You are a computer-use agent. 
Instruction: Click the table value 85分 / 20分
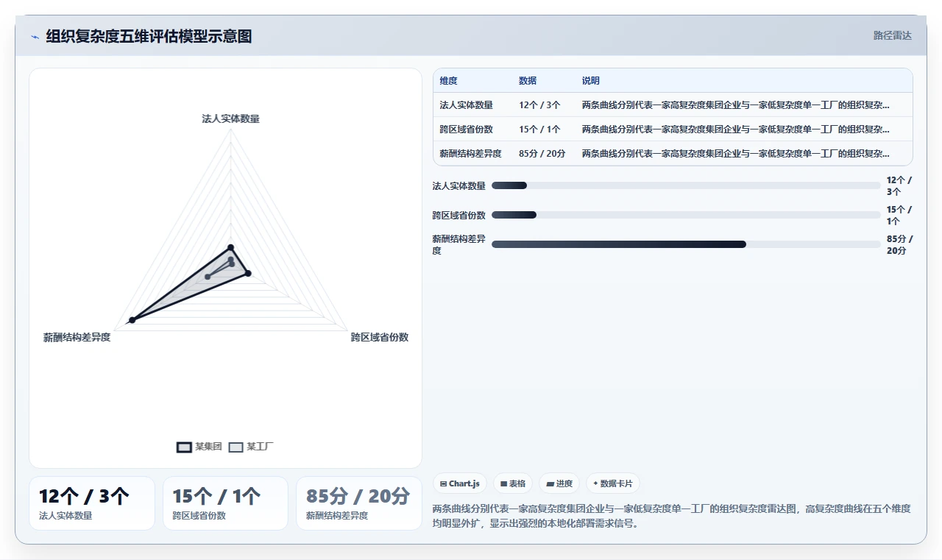542,154
